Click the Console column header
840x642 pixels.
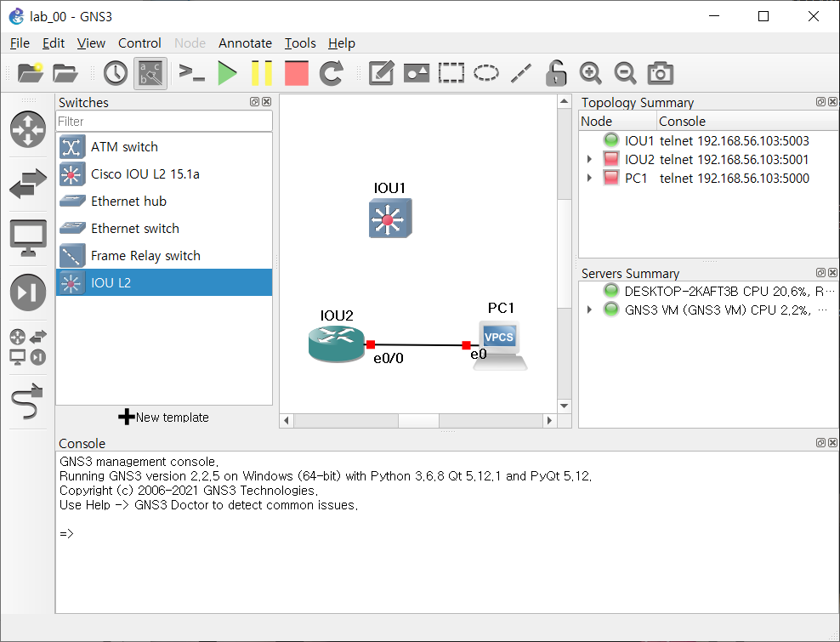(x=748, y=121)
